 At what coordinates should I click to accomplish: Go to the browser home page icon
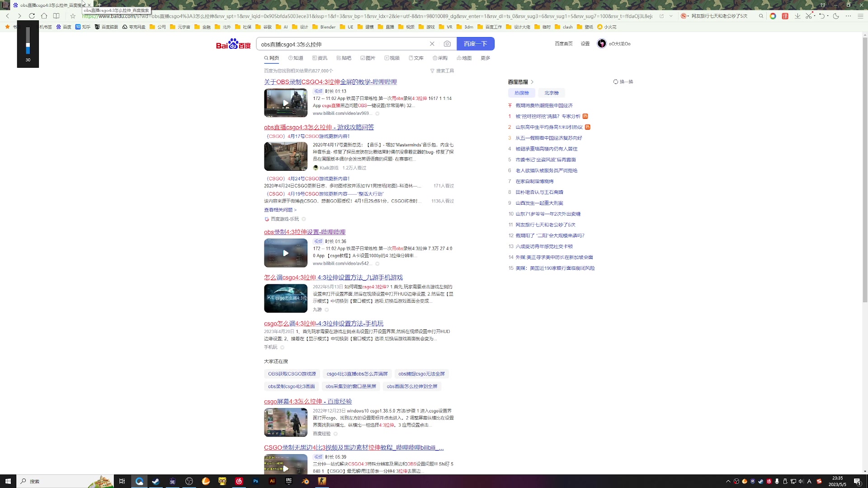coord(44,16)
